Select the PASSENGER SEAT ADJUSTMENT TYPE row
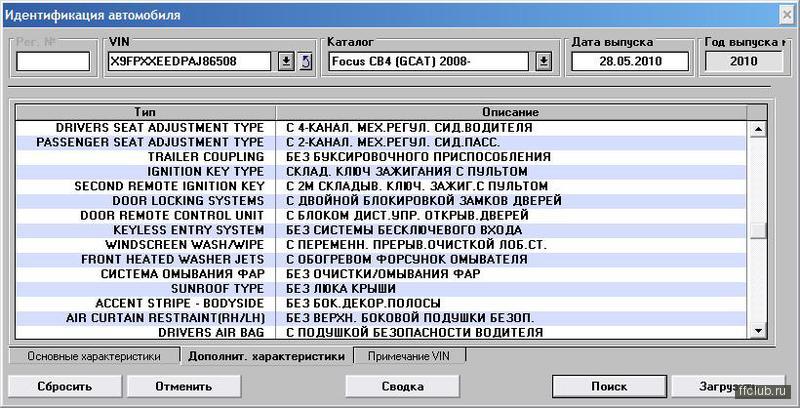 click(x=381, y=142)
